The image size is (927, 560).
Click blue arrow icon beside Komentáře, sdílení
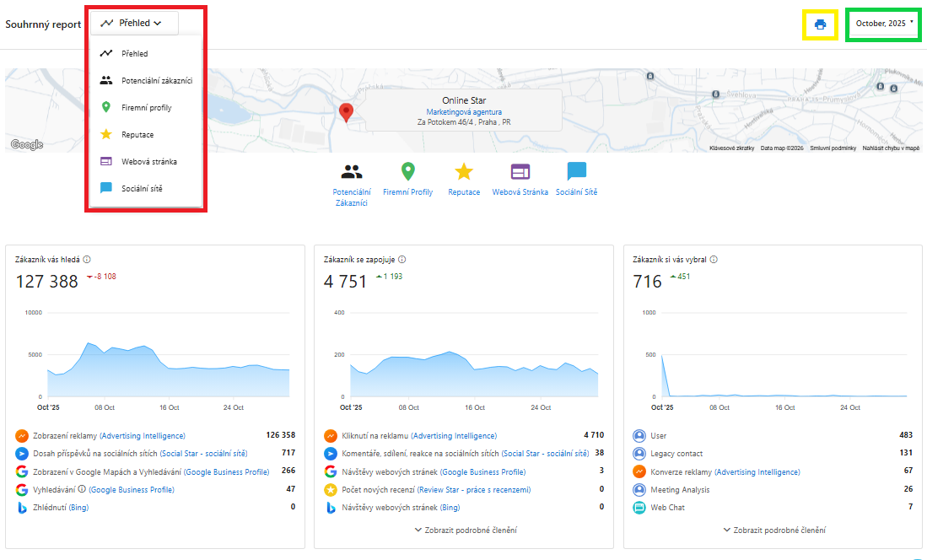tap(331, 454)
